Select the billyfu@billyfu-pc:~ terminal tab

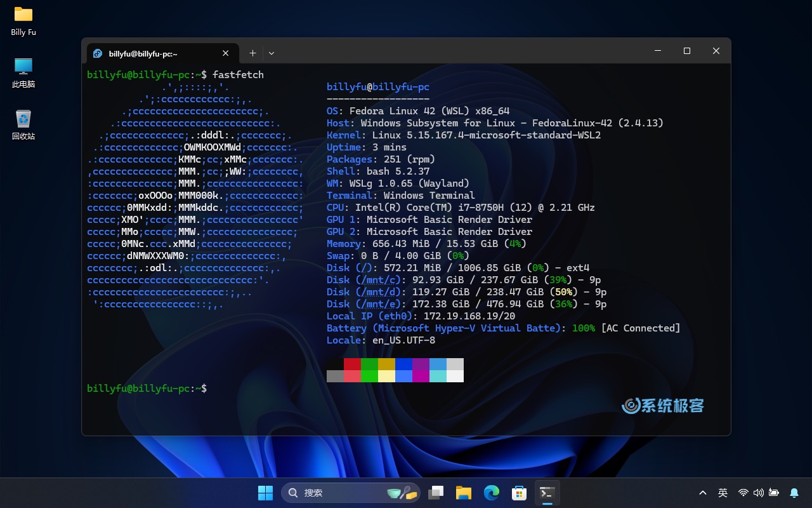(x=162, y=53)
